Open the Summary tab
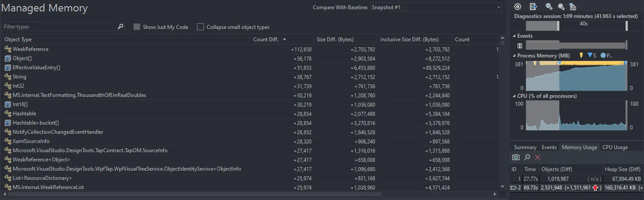 525,147
